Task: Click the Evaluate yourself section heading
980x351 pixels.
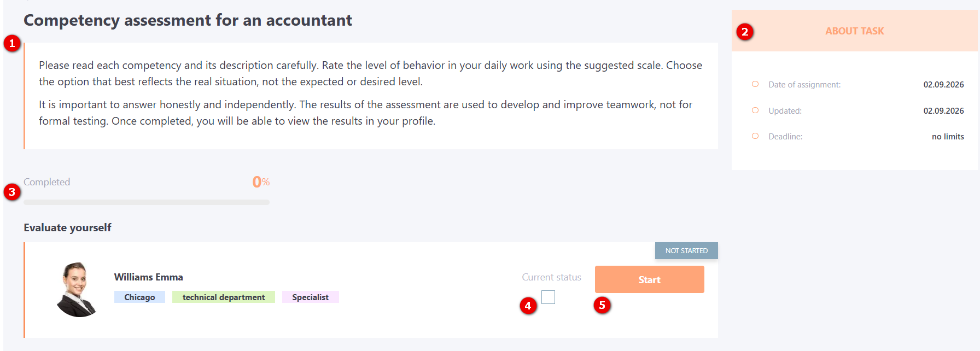Action: click(67, 227)
